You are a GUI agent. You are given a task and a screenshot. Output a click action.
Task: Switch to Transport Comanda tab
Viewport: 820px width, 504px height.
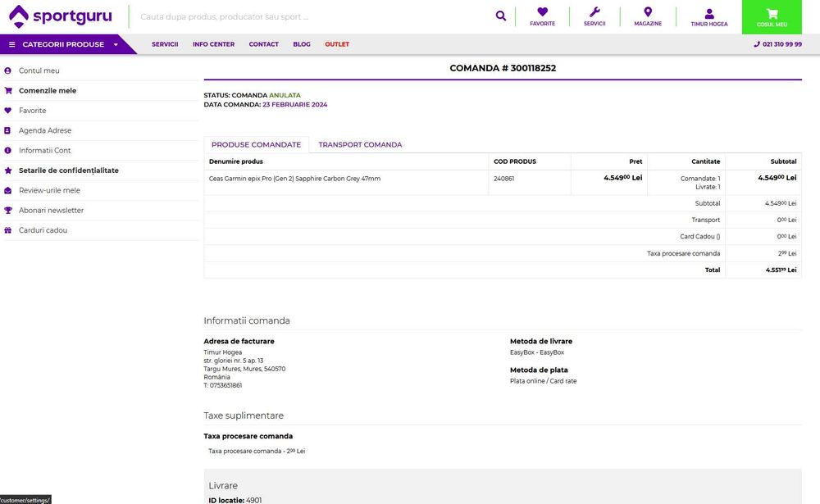[x=360, y=145]
